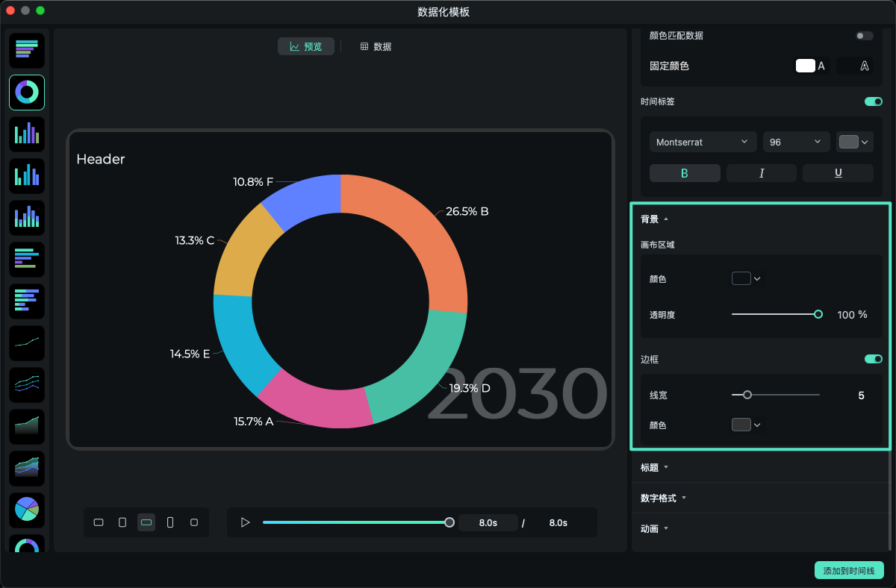Apply italic to time label text
The width and height of the screenshot is (896, 588).
(x=761, y=173)
